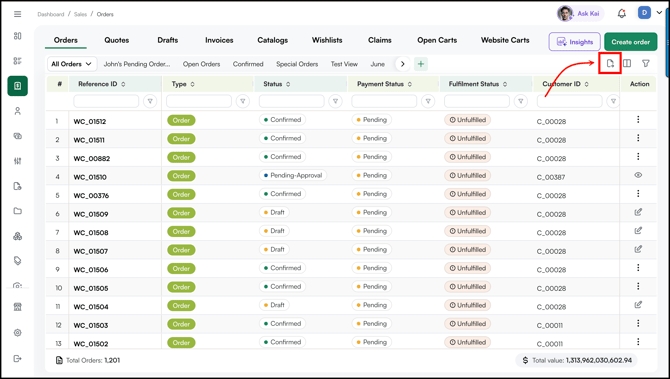Click the filter funnel icon in toolbar
This screenshot has height=379, width=670.
coord(646,64)
